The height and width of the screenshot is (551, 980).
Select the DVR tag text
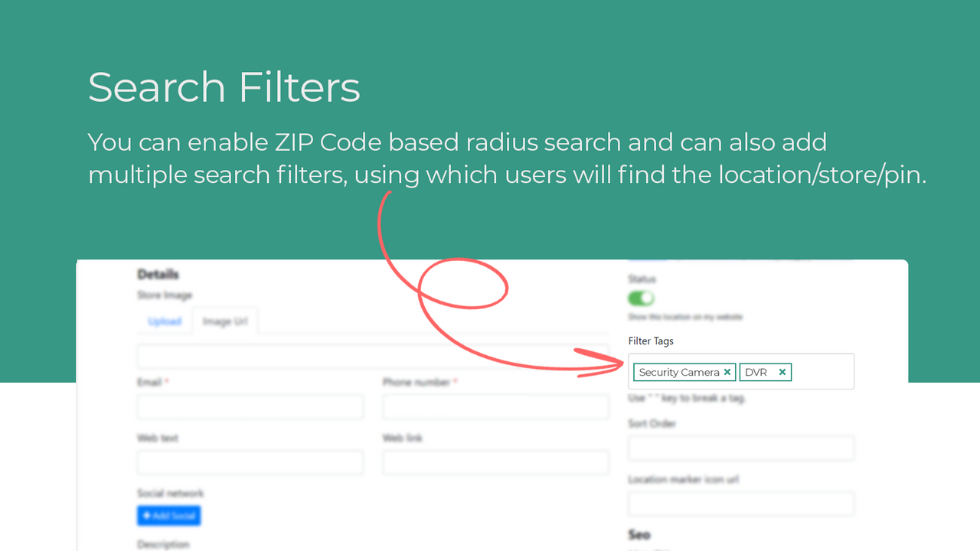tap(756, 373)
